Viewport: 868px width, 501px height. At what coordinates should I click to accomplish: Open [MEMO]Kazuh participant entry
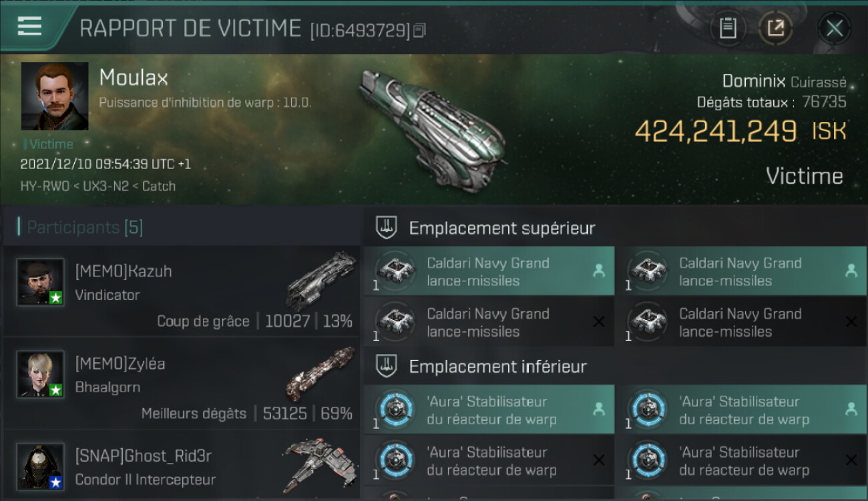coord(182,291)
